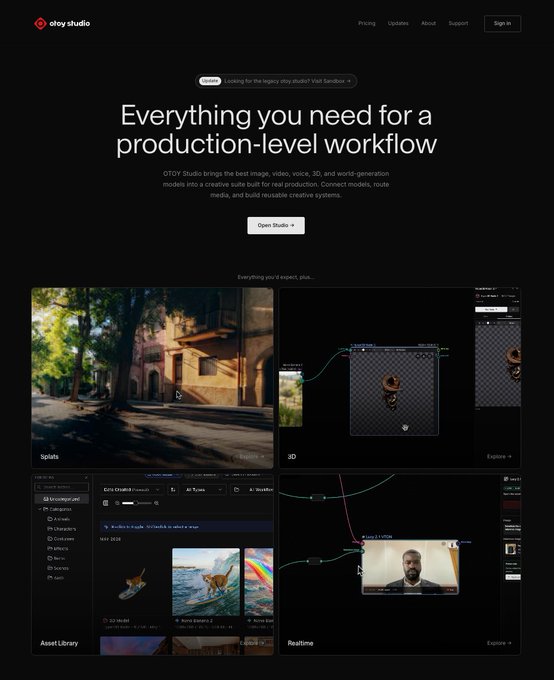Click the otoy studio logo
Image resolution: width=554 pixels, height=680 pixels.
click(62, 23)
